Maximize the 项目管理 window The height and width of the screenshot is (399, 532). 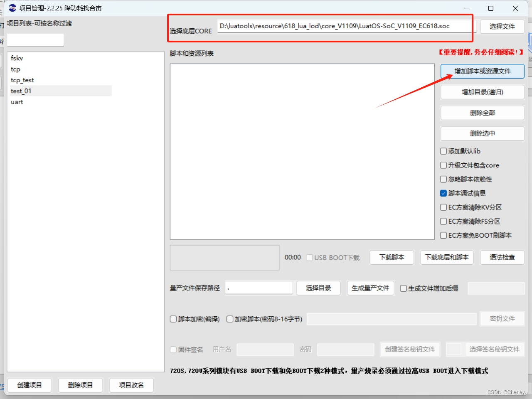coord(491,8)
